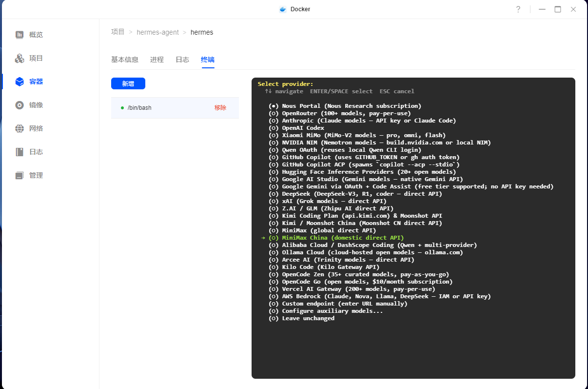Click Alibaba Cloud / DashScope Coding line
This screenshot has height=389, width=588.
pos(373,245)
